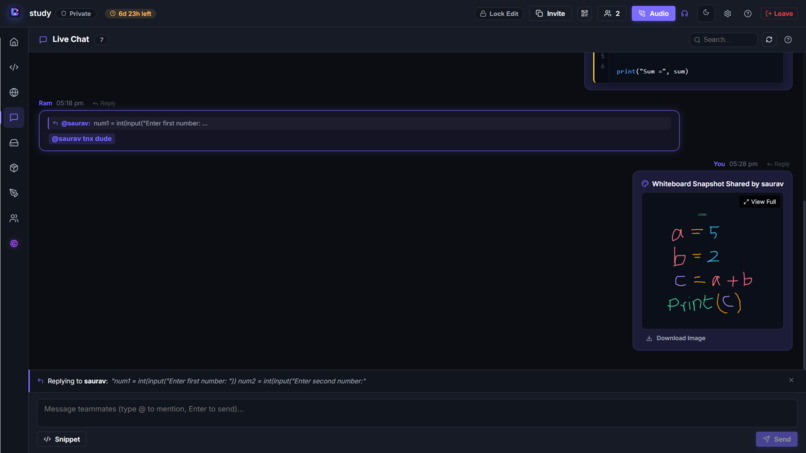Click the purple circle avatar icon in sidebar
The width and height of the screenshot is (806, 453).
point(14,244)
